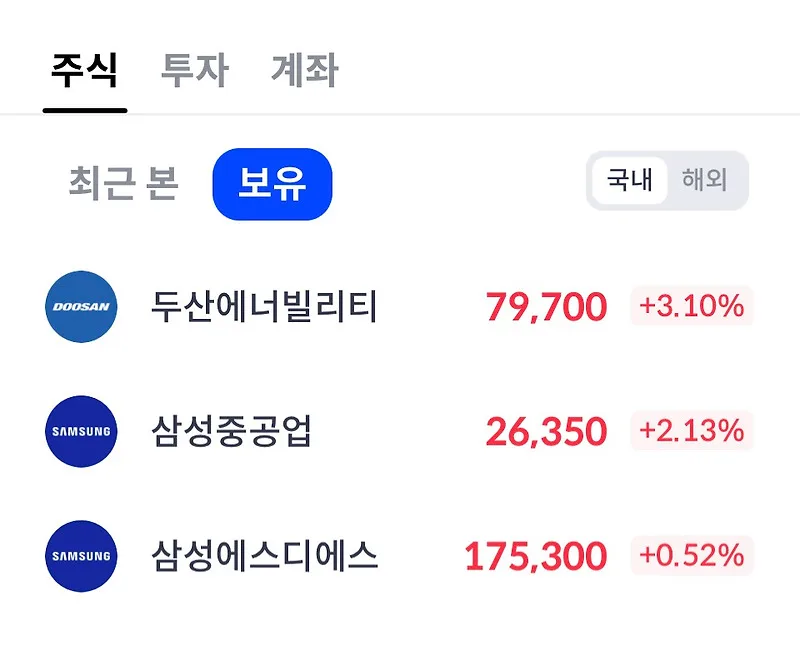Tap the +0.52% change badge

(x=692, y=555)
